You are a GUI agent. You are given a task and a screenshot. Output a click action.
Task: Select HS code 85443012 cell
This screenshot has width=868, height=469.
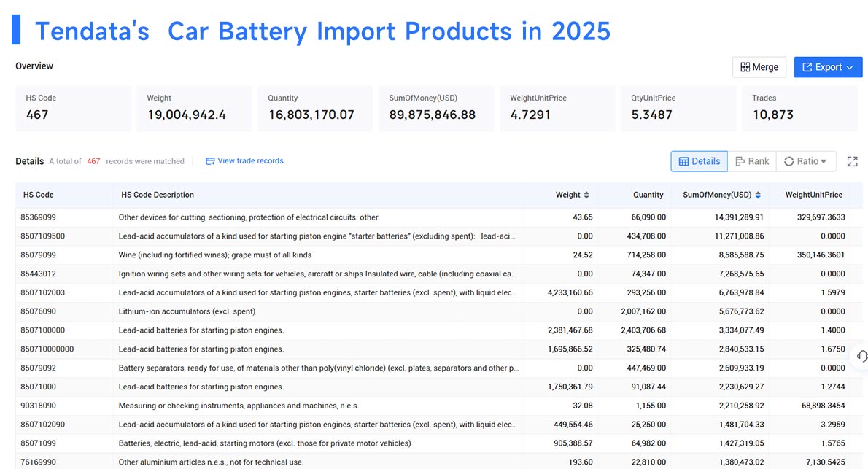point(38,274)
